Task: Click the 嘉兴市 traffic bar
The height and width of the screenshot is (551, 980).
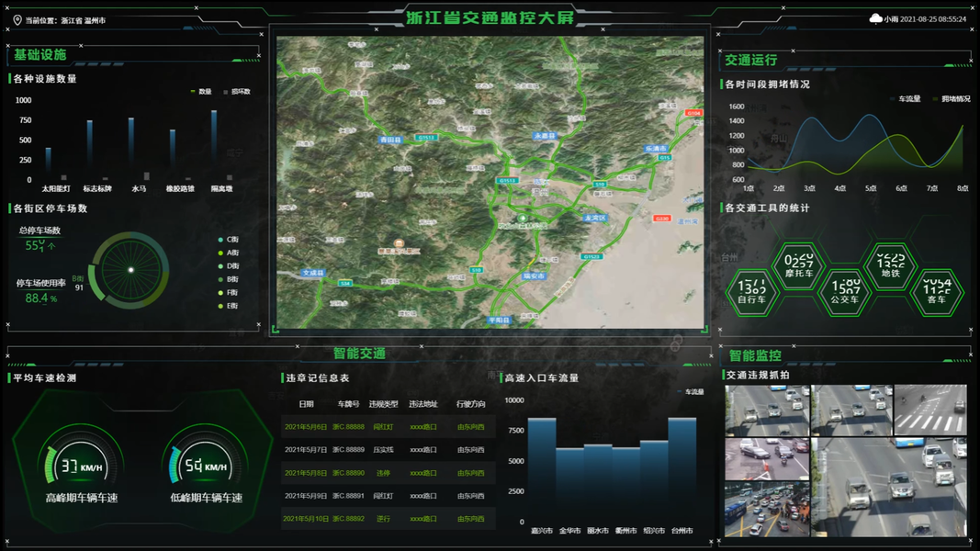Action: (542, 470)
